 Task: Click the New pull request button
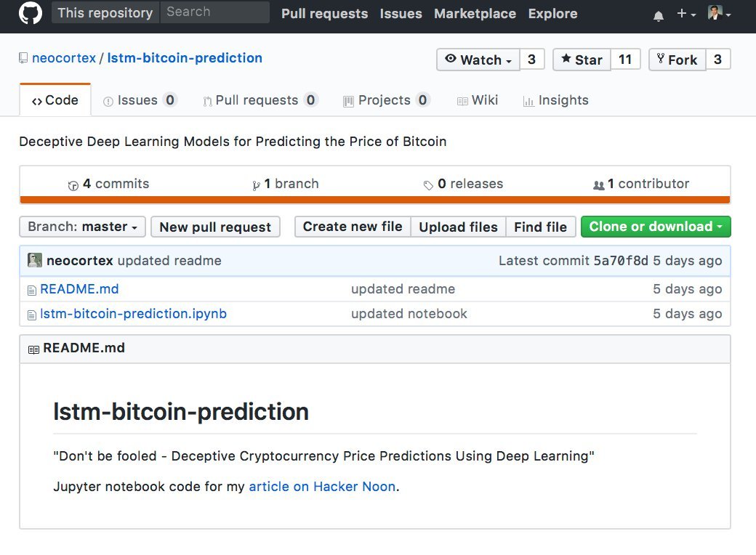[x=215, y=227]
